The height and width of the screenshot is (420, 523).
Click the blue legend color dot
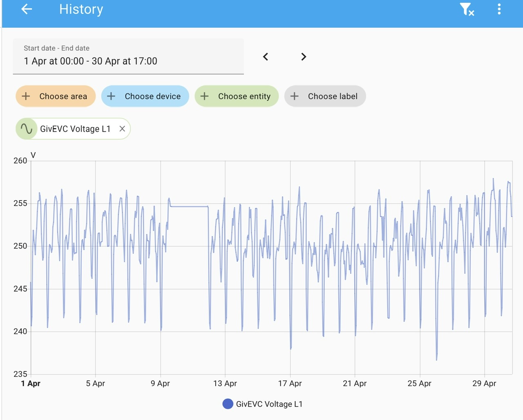[x=228, y=404]
